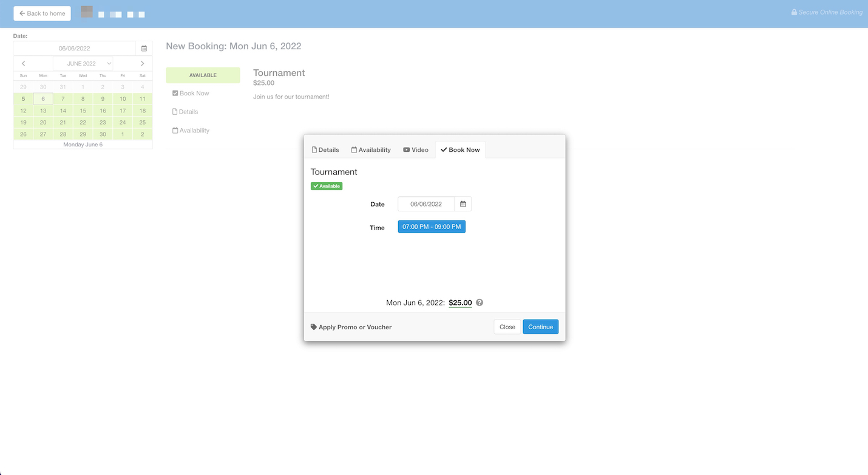Click the Continue button
868x475 pixels.
[540, 327]
